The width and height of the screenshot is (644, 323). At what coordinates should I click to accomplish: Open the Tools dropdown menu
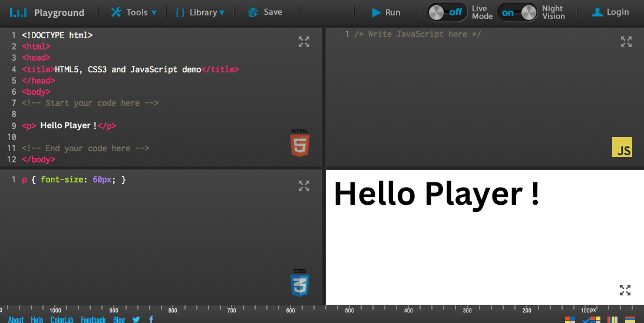tap(134, 12)
